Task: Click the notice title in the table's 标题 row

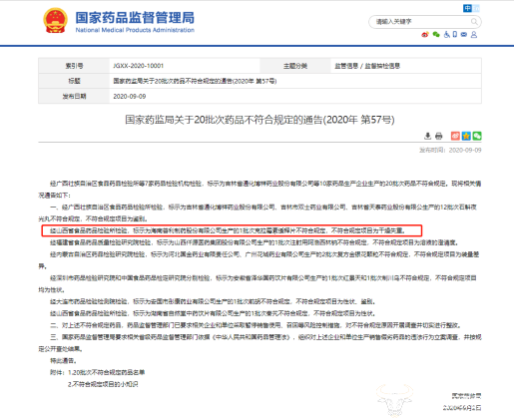Action: coord(195,81)
